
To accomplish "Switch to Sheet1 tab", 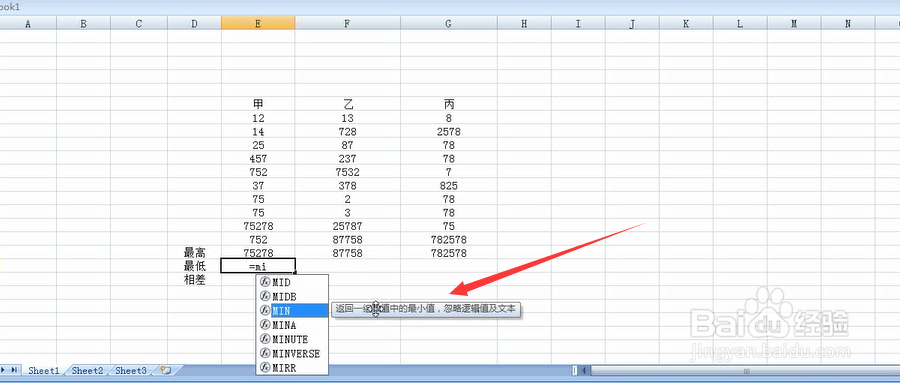I will point(44,370).
